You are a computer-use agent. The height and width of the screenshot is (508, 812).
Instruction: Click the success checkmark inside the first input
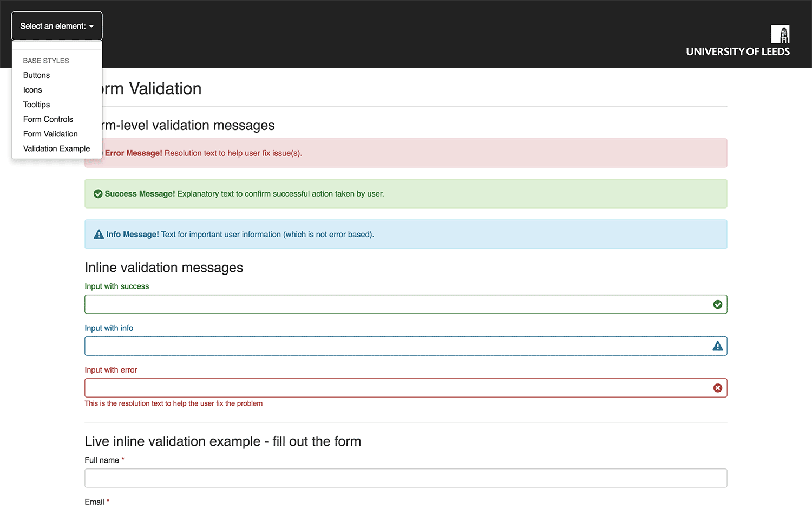tap(718, 304)
